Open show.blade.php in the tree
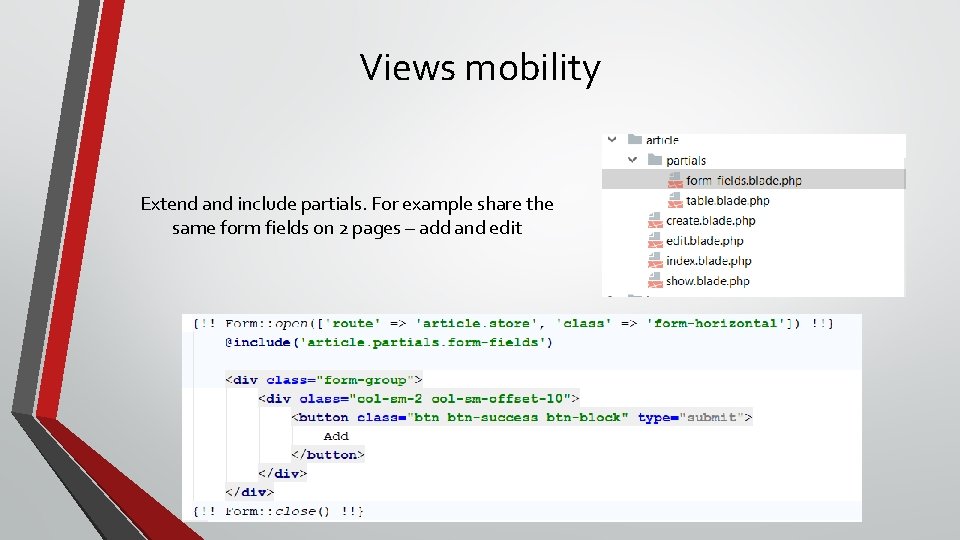The height and width of the screenshot is (540, 960). (708, 281)
